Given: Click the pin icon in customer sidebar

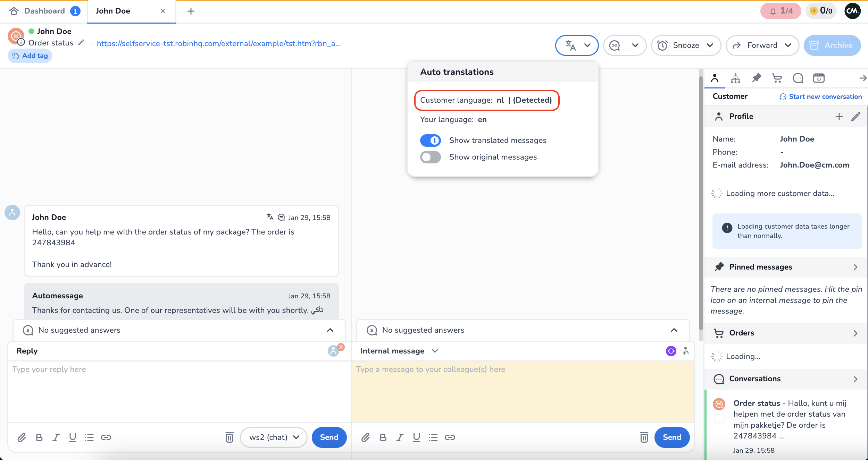Looking at the screenshot, I should tap(756, 78).
